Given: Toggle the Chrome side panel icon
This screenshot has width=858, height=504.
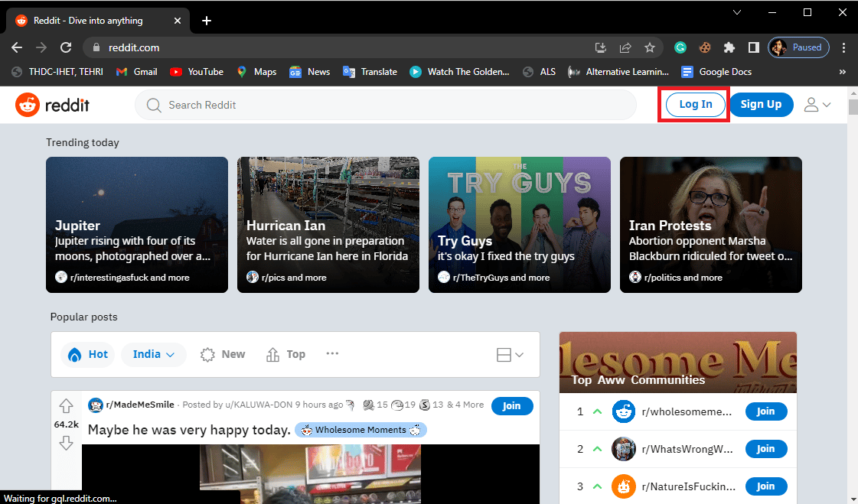Looking at the screenshot, I should pos(753,47).
